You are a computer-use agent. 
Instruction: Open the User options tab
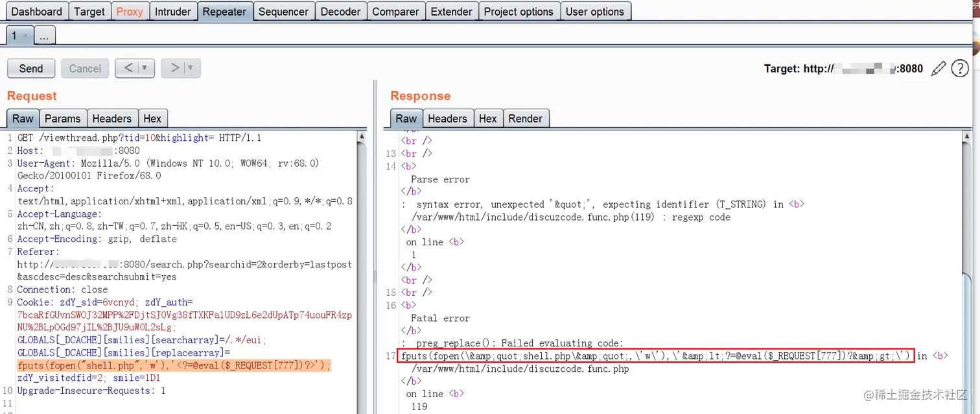click(595, 12)
